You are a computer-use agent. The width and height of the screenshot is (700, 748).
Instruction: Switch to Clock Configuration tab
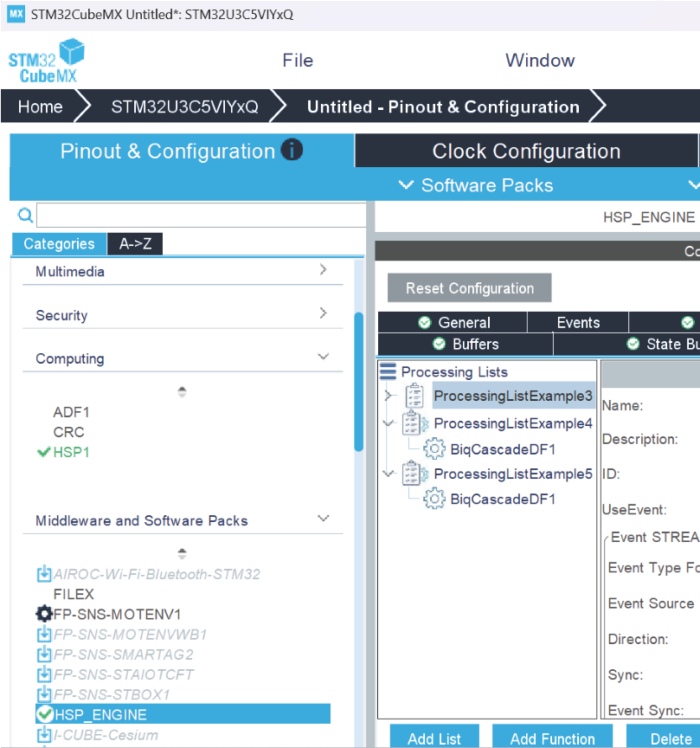(526, 151)
